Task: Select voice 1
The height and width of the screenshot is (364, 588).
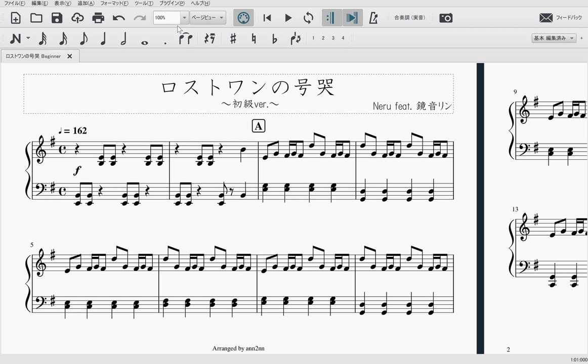Action: (x=313, y=38)
